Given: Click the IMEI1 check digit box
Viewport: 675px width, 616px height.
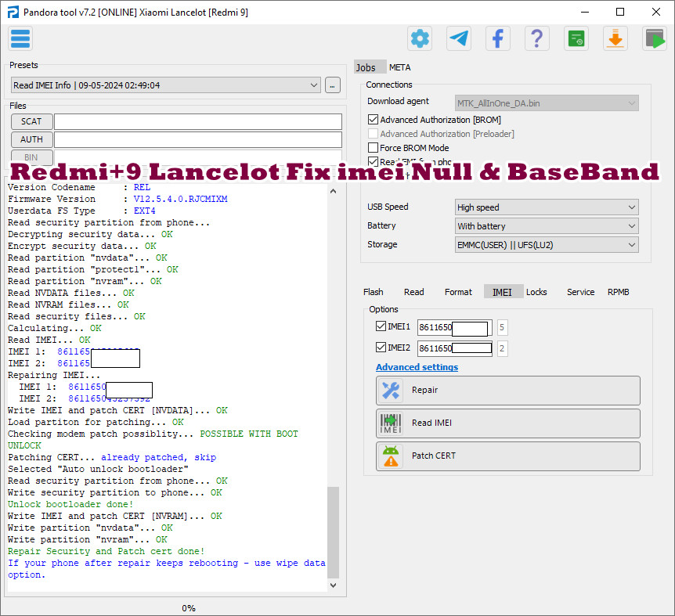Looking at the screenshot, I should pyautogui.click(x=502, y=328).
